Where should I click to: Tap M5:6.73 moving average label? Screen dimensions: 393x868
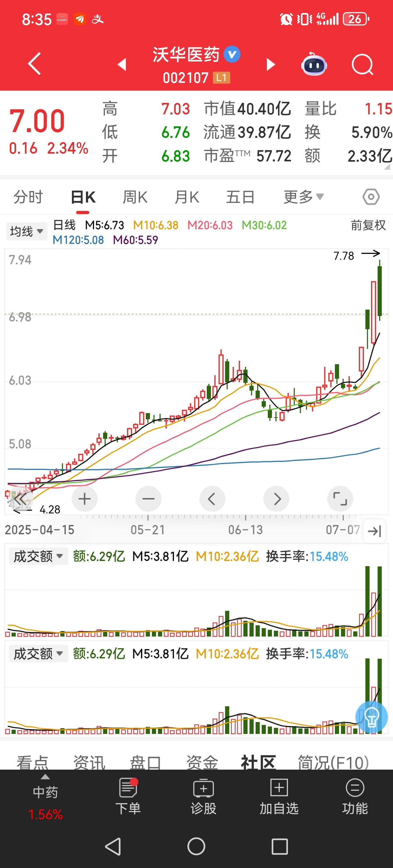click(x=104, y=225)
